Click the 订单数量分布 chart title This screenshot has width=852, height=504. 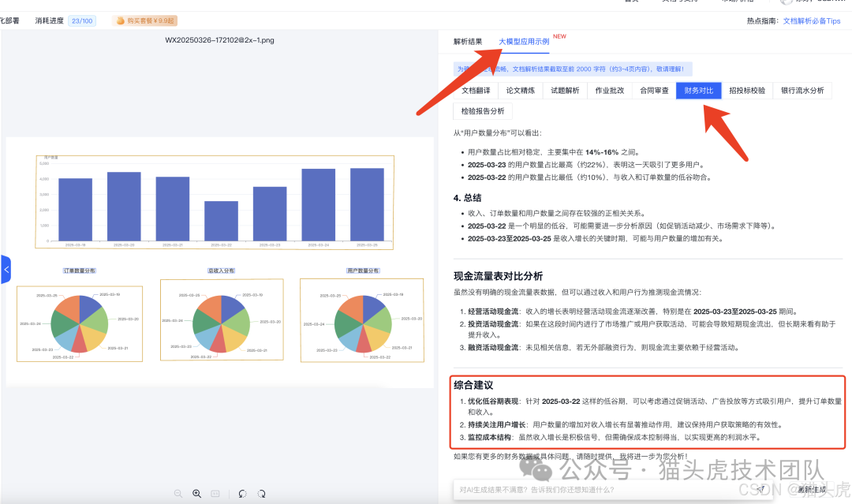80,271
